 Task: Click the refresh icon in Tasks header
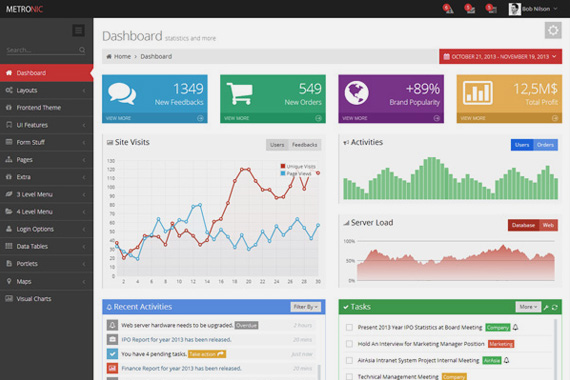coord(554,307)
